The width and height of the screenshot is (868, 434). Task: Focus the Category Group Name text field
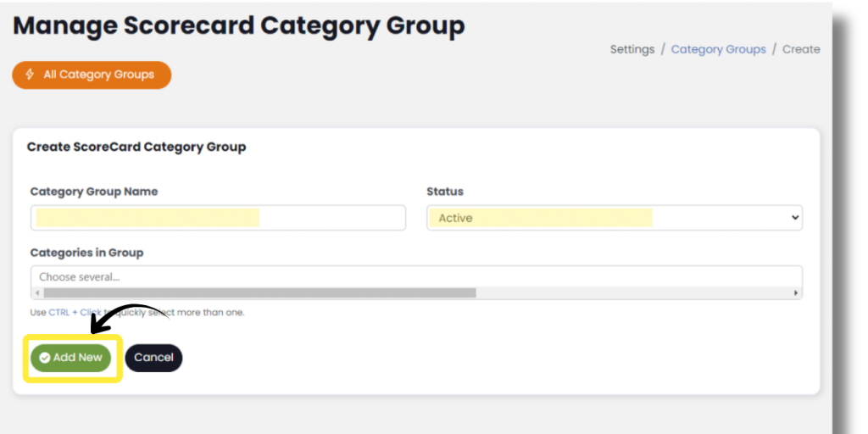[x=218, y=218]
